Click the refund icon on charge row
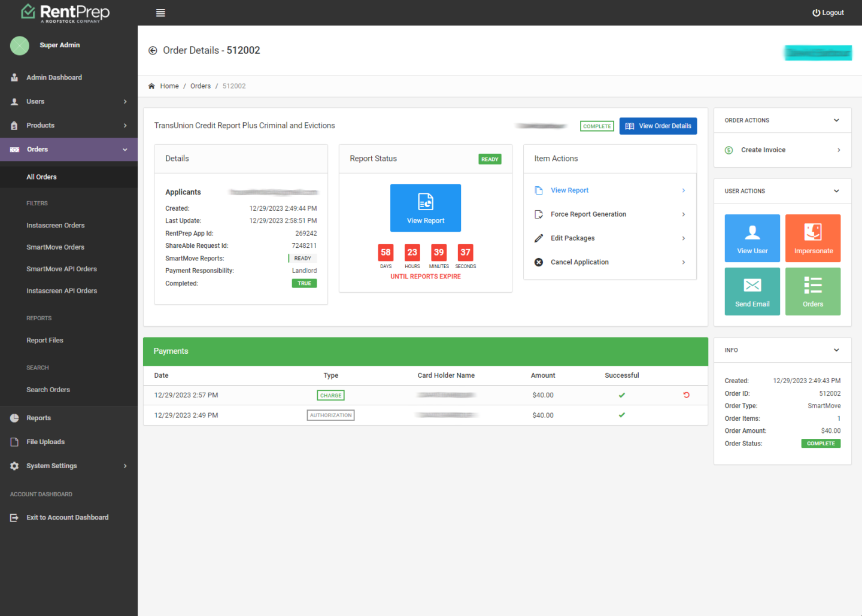 tap(687, 395)
